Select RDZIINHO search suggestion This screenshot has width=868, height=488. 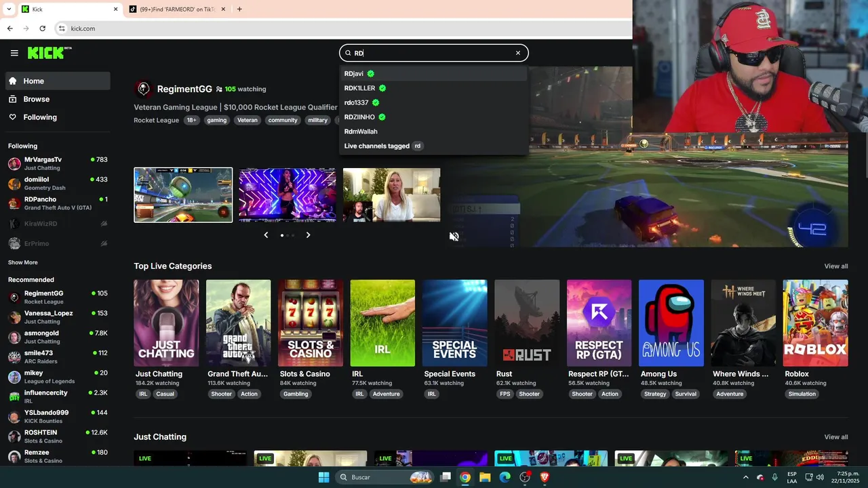click(x=433, y=117)
